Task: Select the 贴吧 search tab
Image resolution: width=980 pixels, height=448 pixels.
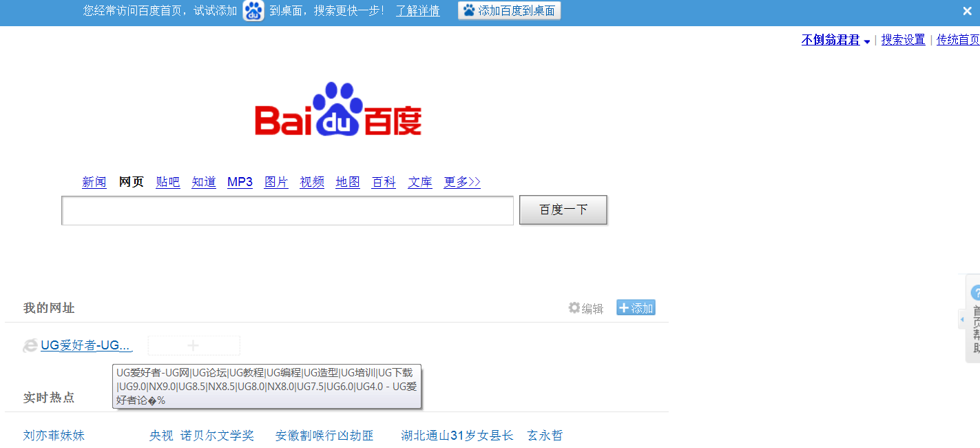Action: pyautogui.click(x=168, y=182)
